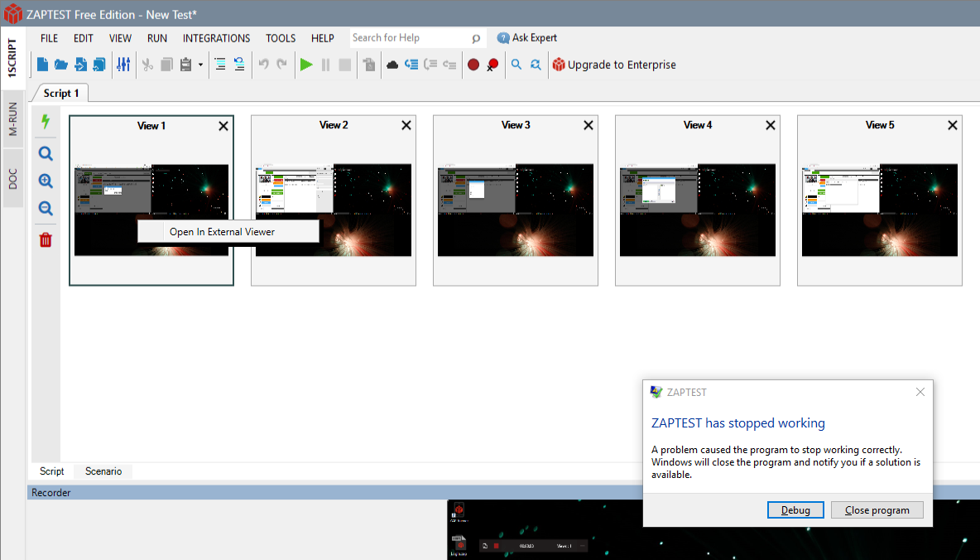Click the blue magnifier Find toolbar icon
980x560 pixels.
516,65
